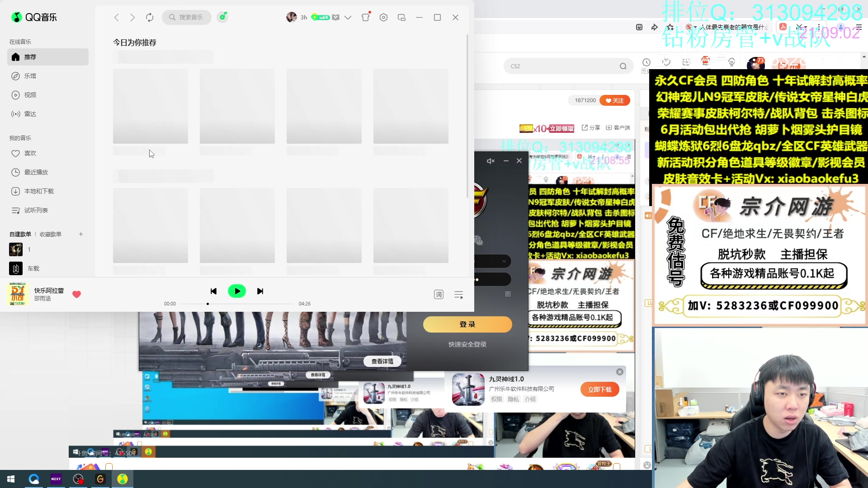
Task: Click 分享 share icon on stream page
Action: [x=591, y=128]
